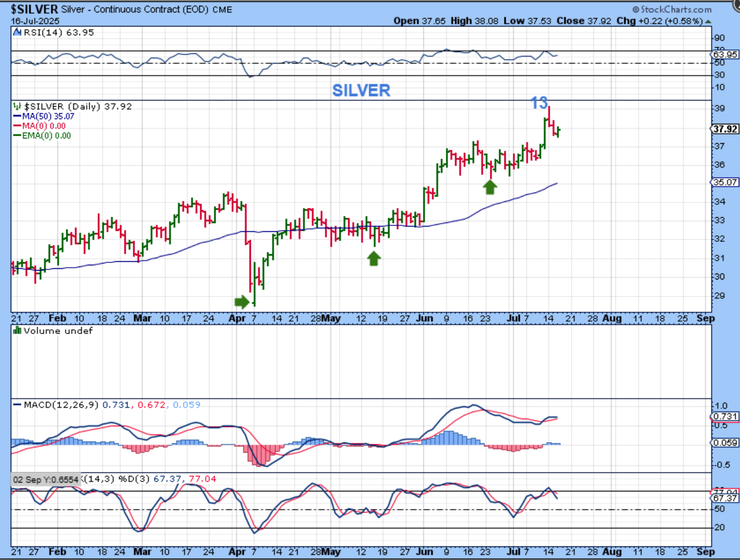Click the Close 37.92 header value
740x560 pixels.
pyautogui.click(x=584, y=21)
